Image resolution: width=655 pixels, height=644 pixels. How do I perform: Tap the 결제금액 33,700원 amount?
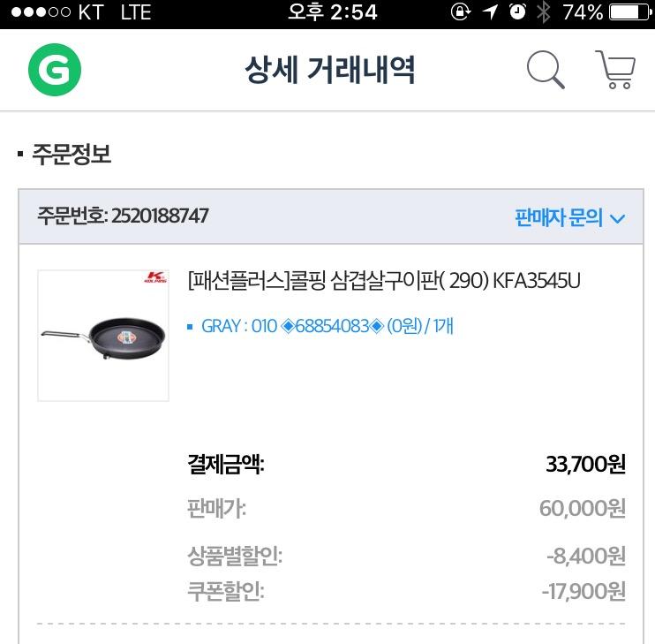[x=585, y=464]
